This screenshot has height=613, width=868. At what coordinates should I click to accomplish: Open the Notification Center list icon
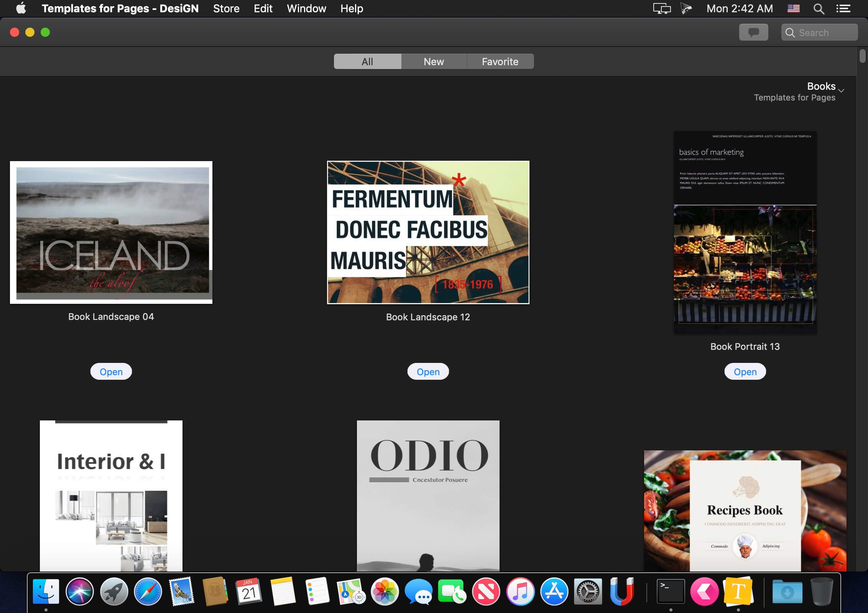pos(843,8)
